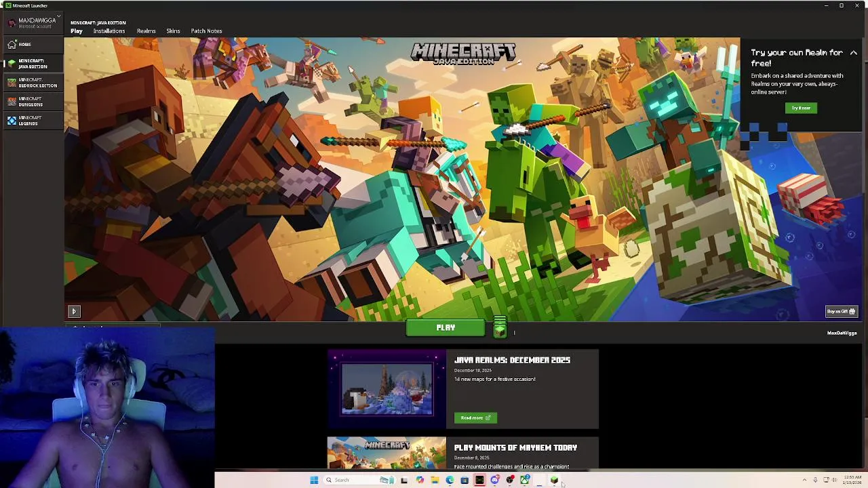Viewport: 868px width, 488px height.
Task: Show hidden system tray icons
Action: (805, 480)
